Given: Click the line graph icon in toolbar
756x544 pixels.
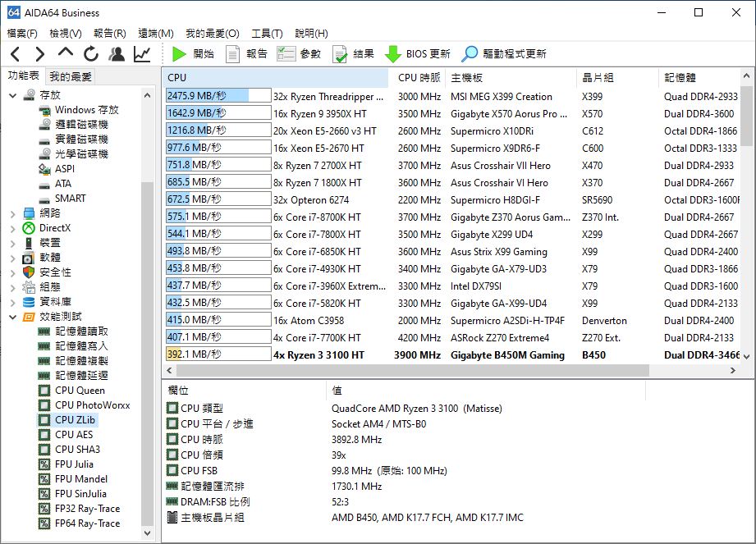Looking at the screenshot, I should coord(142,54).
